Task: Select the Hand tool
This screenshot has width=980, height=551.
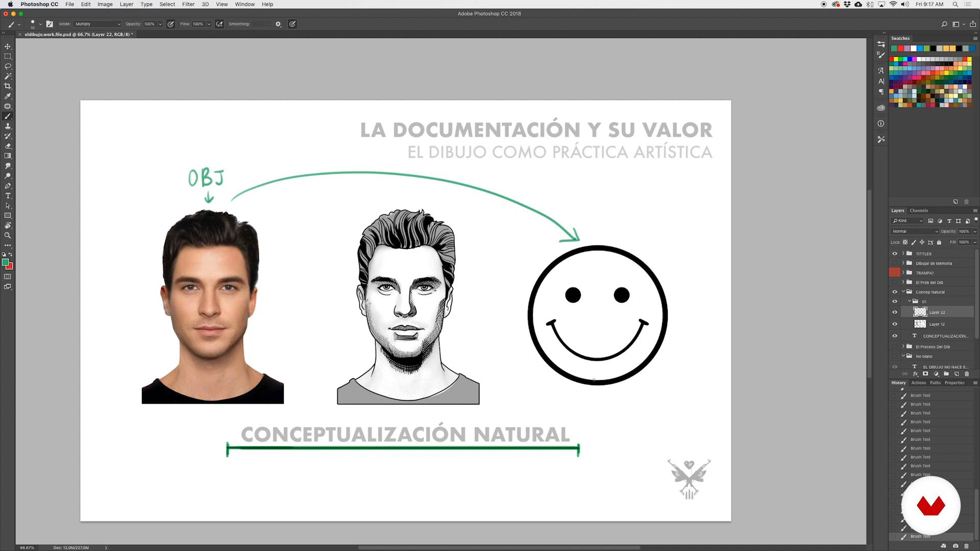Action: pyautogui.click(x=8, y=226)
